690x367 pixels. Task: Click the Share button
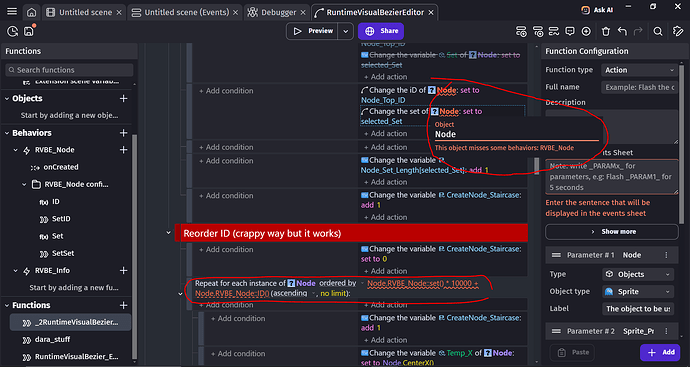tap(381, 31)
